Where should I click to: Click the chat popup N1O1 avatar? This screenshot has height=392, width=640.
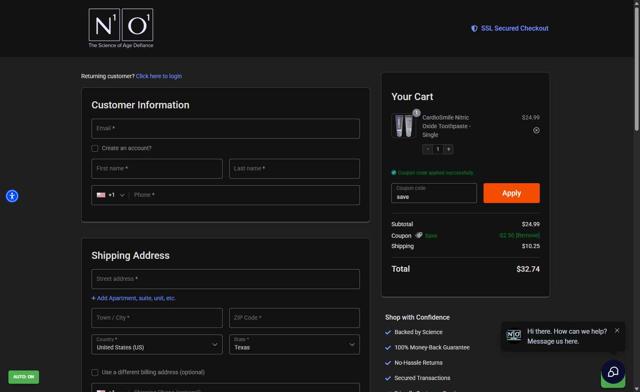click(513, 336)
